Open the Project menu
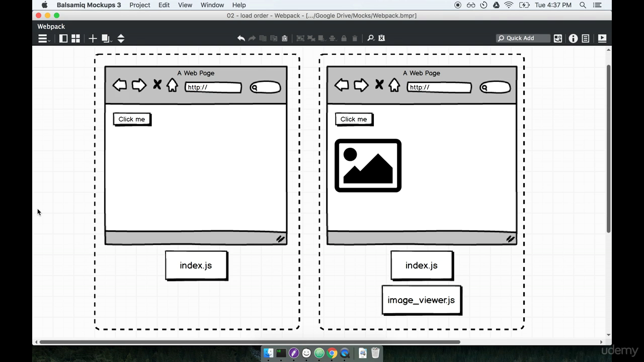The width and height of the screenshot is (644, 362). click(x=139, y=5)
